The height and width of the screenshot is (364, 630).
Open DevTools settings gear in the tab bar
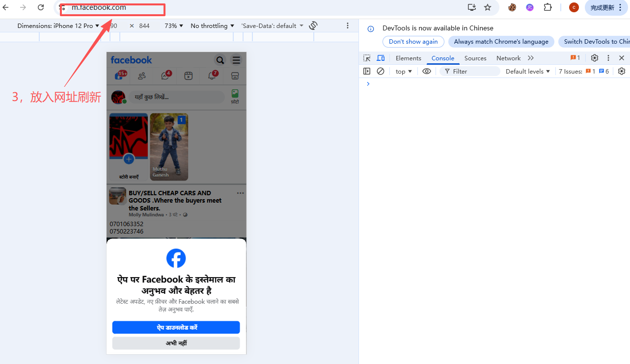(x=595, y=58)
